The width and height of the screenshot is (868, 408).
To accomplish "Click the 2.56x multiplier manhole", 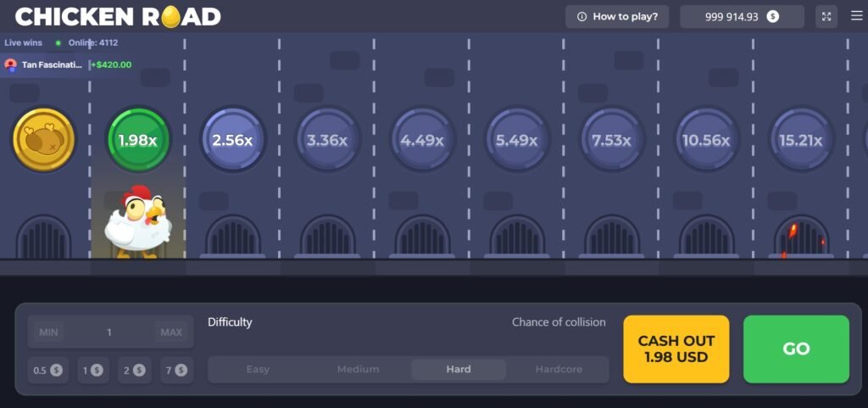I will coord(233,140).
